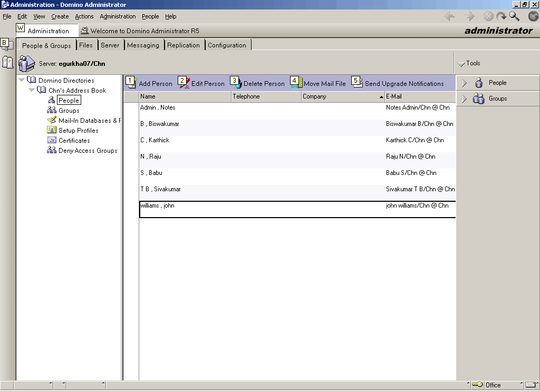Click the Move Mail File icon
This screenshot has width=540, height=392.
pyautogui.click(x=296, y=83)
